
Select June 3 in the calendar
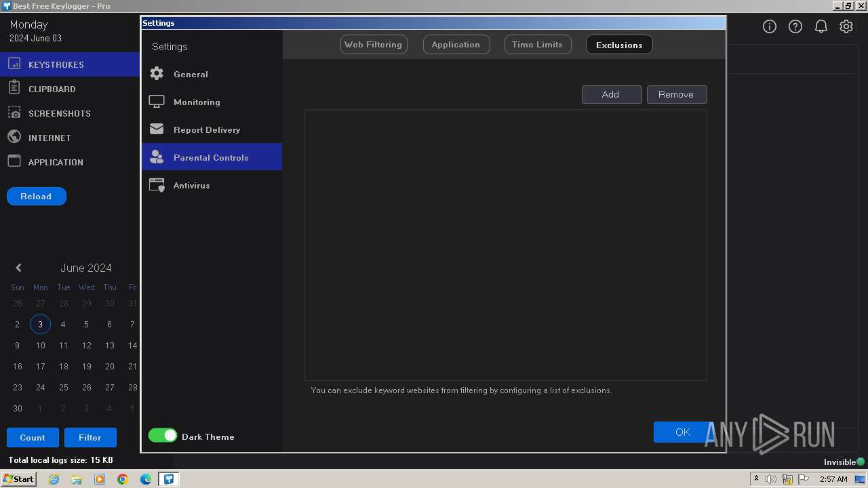(x=40, y=324)
